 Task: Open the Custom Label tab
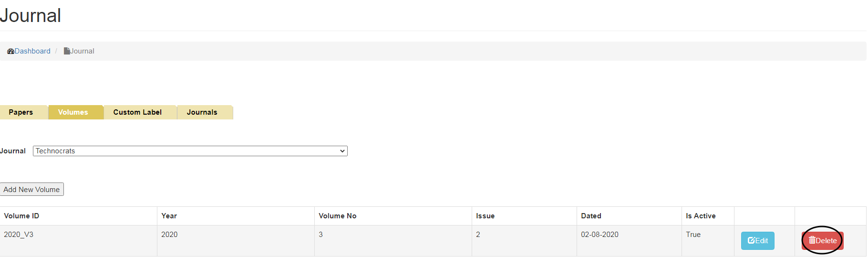[137, 112]
